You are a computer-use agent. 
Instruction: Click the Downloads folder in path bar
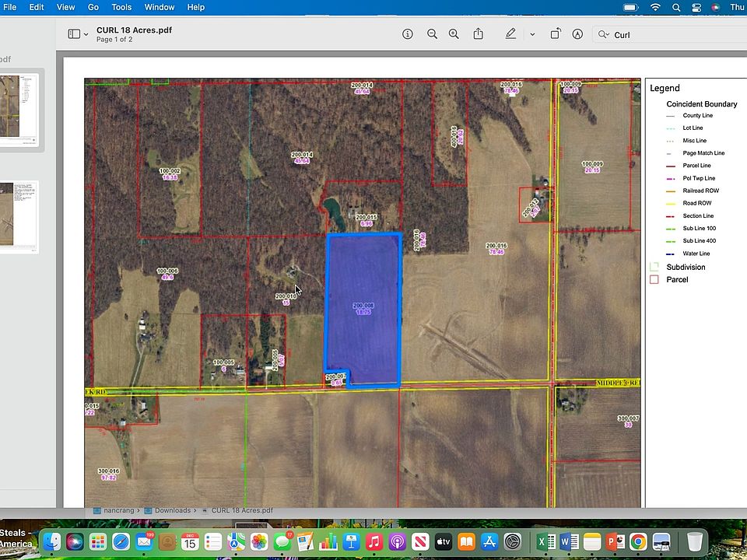click(172, 511)
